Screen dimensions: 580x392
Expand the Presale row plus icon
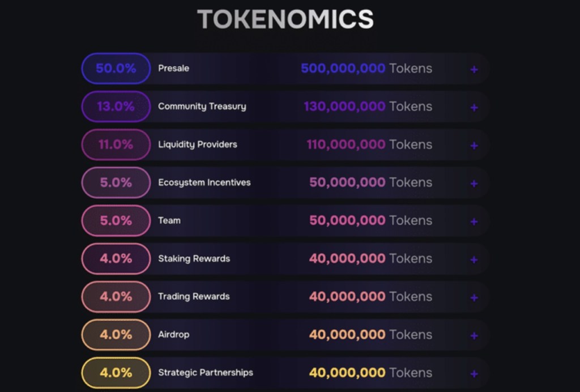coord(474,70)
